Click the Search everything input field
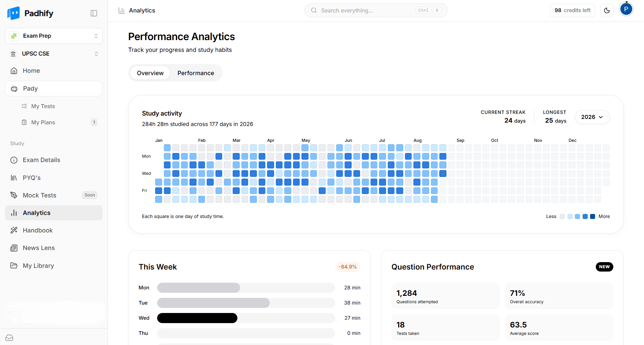Screen dimensions: 644x345 (x=376, y=10)
